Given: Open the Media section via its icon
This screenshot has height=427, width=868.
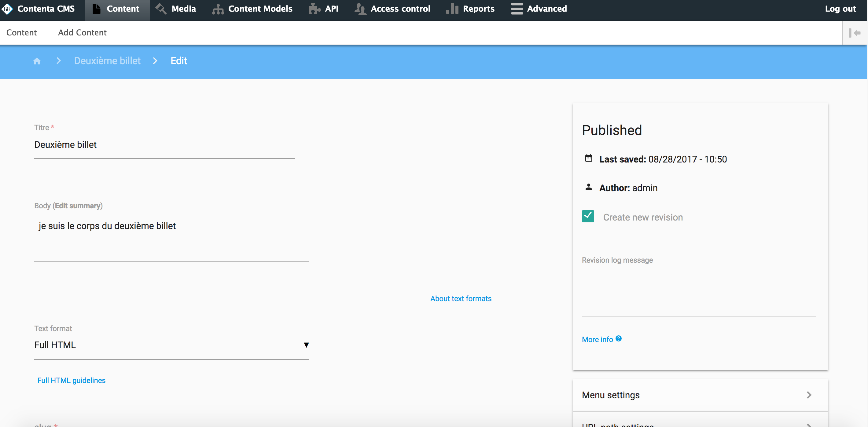Looking at the screenshot, I should [161, 9].
